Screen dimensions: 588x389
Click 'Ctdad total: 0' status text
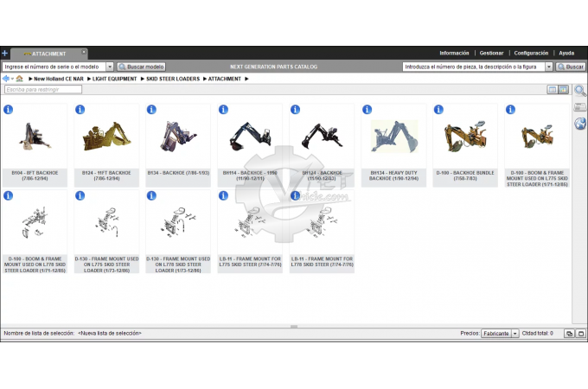(x=537, y=333)
